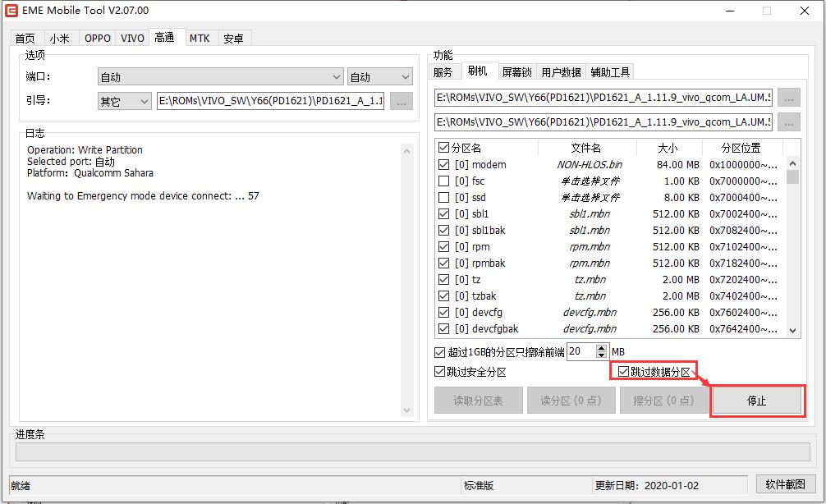Open the second 自动 dropdown
The image size is (826, 504).
click(x=380, y=77)
